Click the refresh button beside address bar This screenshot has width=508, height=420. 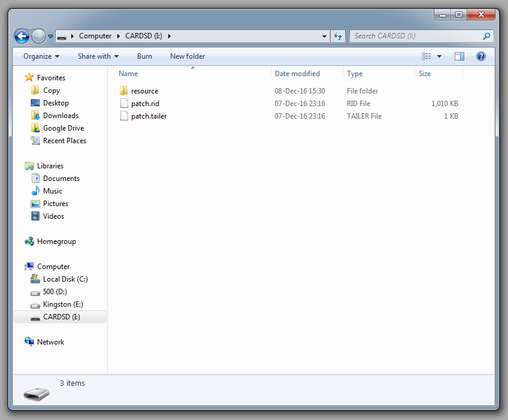(338, 36)
